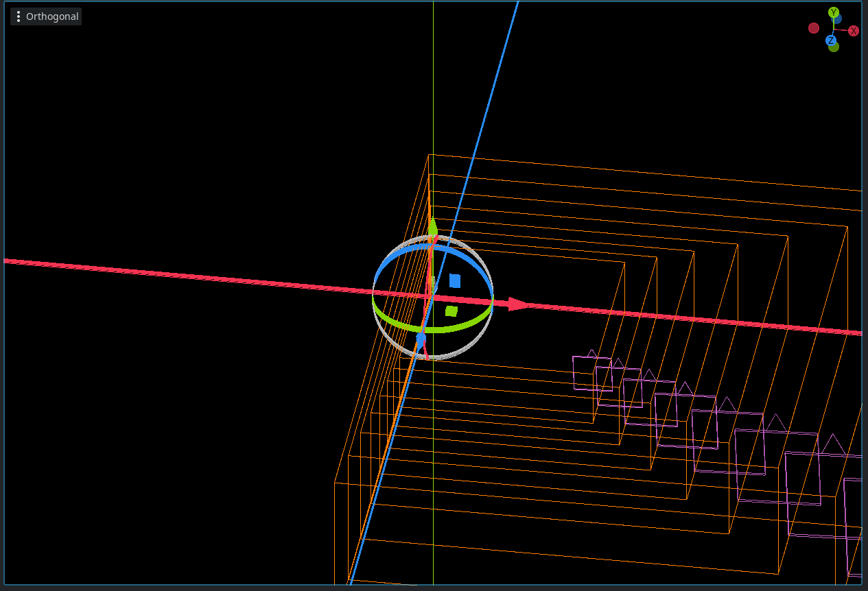This screenshot has height=591, width=868.
Task: Click the blue square plane handle
Action: (x=454, y=280)
